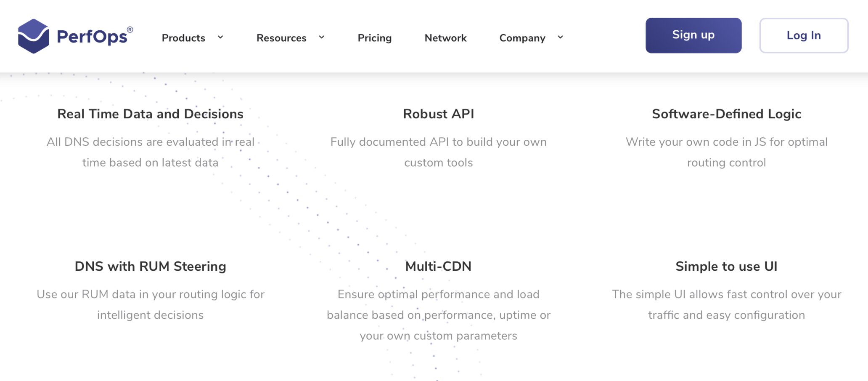Open the Company dropdown chevron

[560, 38]
